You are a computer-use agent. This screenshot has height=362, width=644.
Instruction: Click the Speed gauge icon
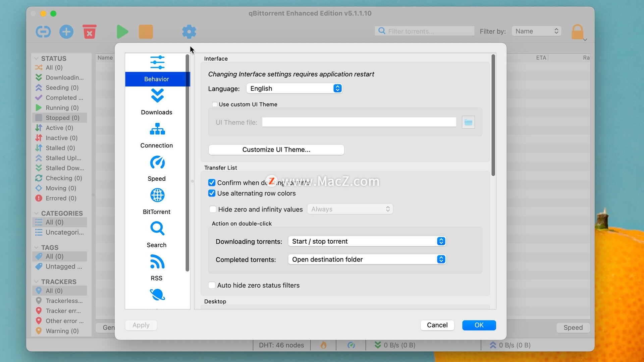(x=157, y=162)
